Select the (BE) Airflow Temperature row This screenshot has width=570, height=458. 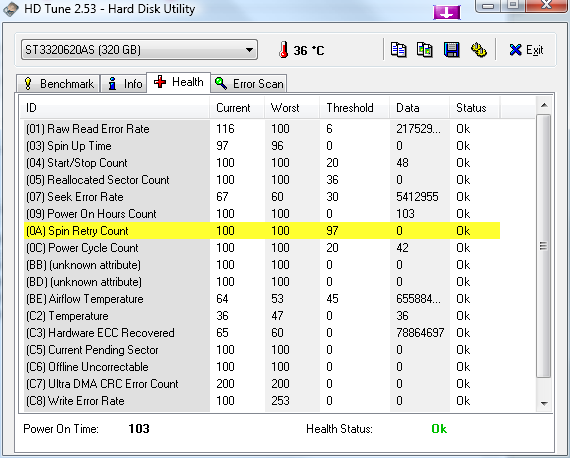[x=262, y=299]
